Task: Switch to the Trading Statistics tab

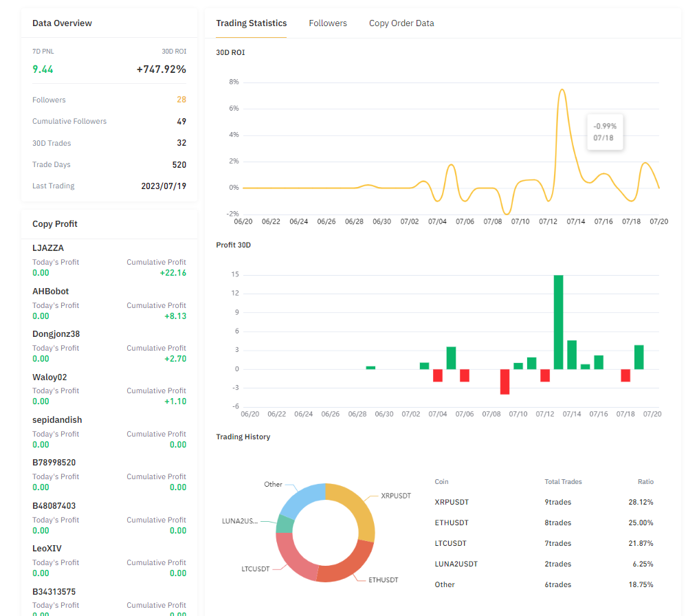Action: (252, 23)
